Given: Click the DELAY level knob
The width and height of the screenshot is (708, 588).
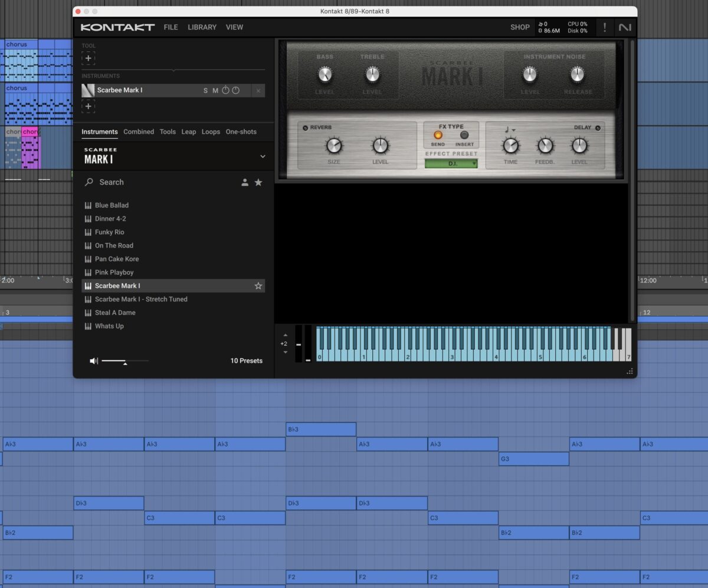Looking at the screenshot, I should click(x=579, y=146).
